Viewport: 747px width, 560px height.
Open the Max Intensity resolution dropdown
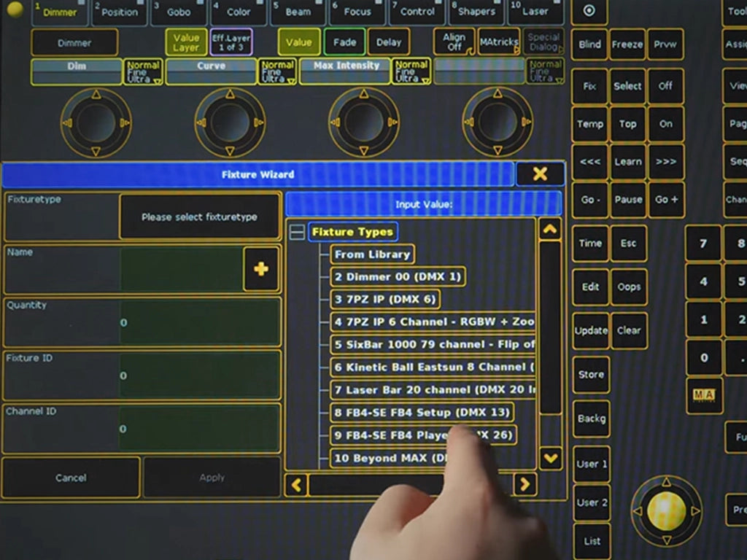411,71
